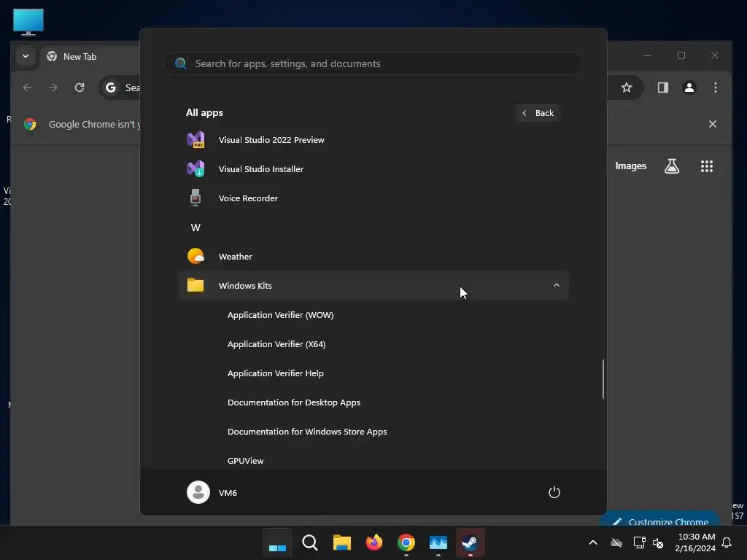Click the network display tray icon

[x=639, y=542]
